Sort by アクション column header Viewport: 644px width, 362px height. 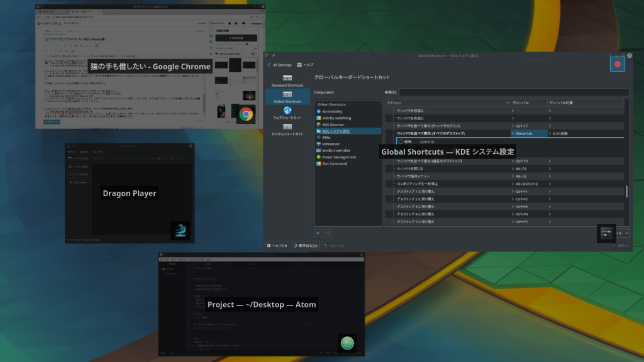click(x=448, y=102)
